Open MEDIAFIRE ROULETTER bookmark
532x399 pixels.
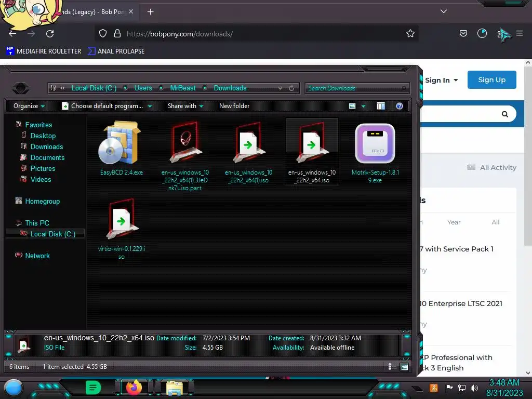tap(44, 51)
